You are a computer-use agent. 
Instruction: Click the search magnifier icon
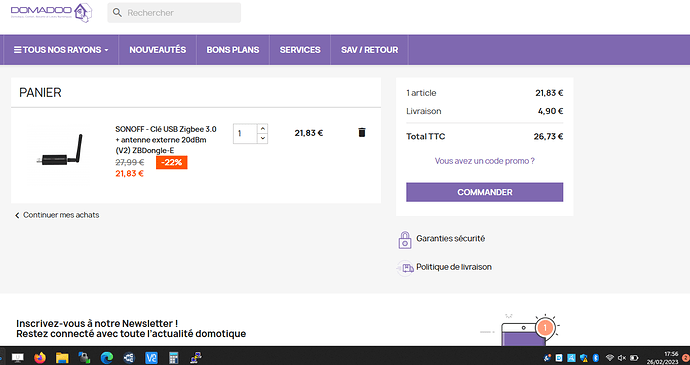(x=117, y=13)
